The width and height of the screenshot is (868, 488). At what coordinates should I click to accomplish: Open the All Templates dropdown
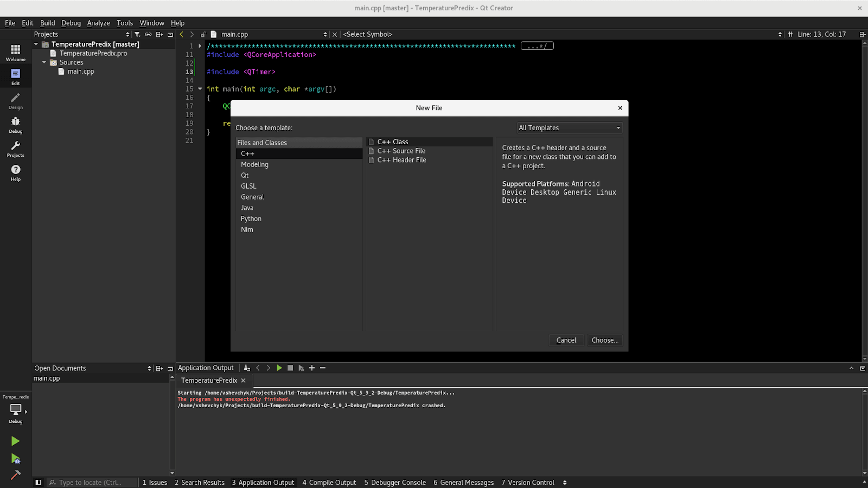(x=569, y=128)
